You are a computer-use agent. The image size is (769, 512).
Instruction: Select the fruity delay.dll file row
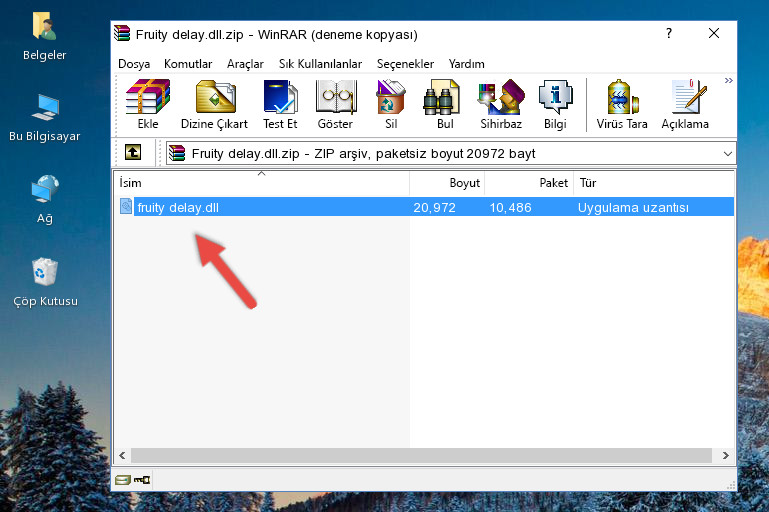click(425, 207)
